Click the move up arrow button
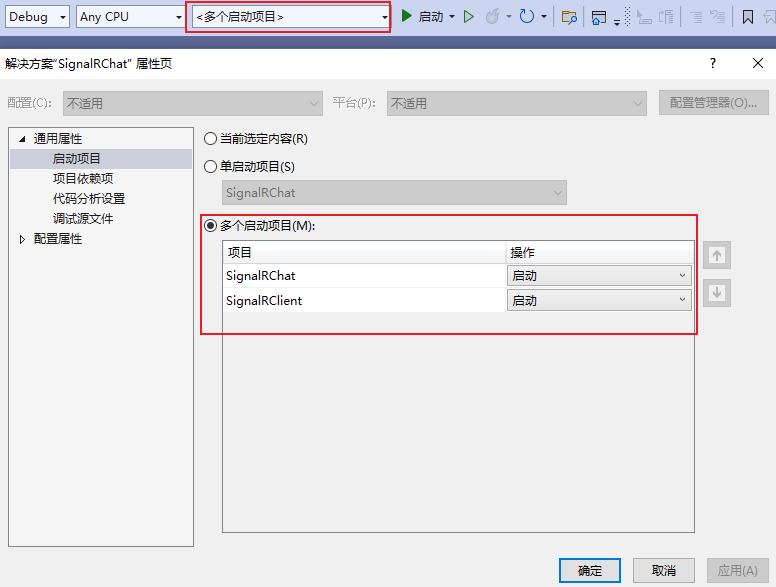 [717, 255]
